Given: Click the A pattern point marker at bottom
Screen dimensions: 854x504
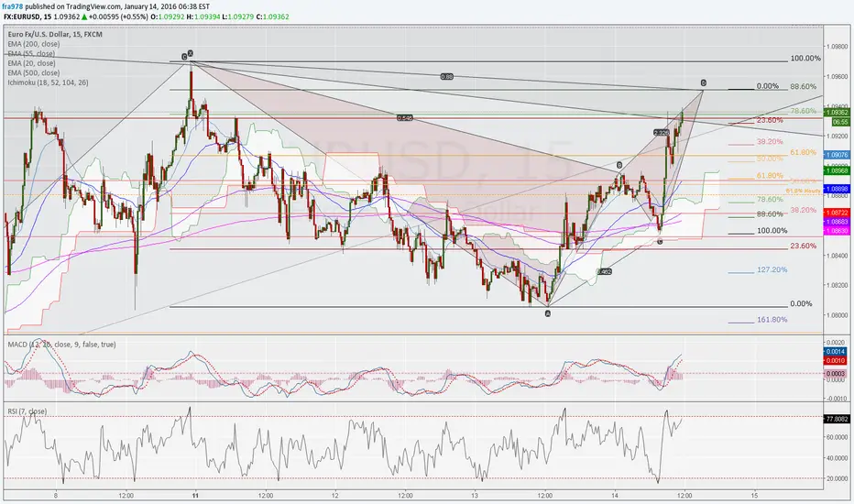Looking at the screenshot, I should coord(548,313).
